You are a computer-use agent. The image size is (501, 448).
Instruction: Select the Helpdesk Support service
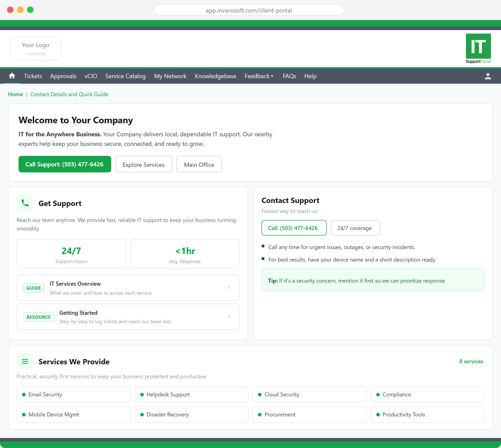pos(192,394)
